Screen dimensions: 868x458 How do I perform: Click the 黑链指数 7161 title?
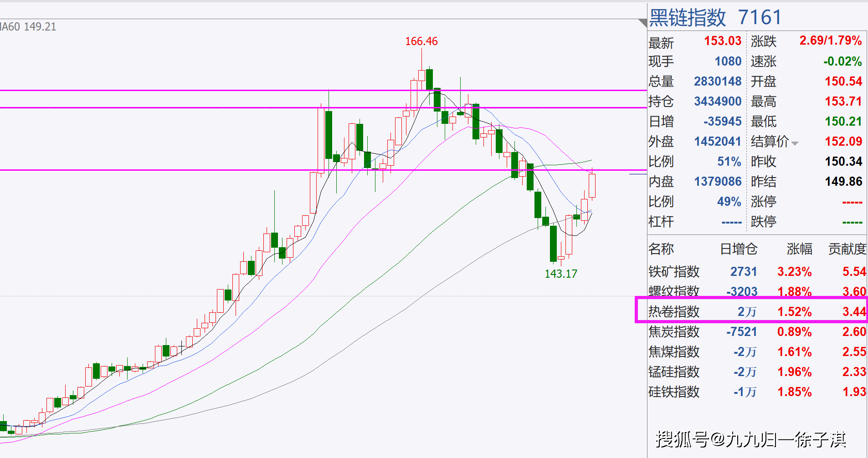(715, 17)
